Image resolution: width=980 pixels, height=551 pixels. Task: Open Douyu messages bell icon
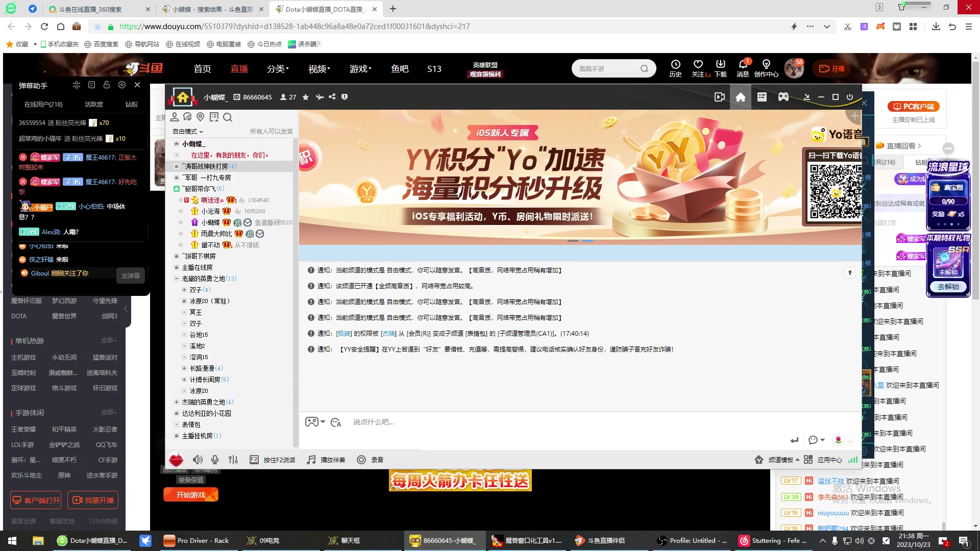click(x=743, y=68)
